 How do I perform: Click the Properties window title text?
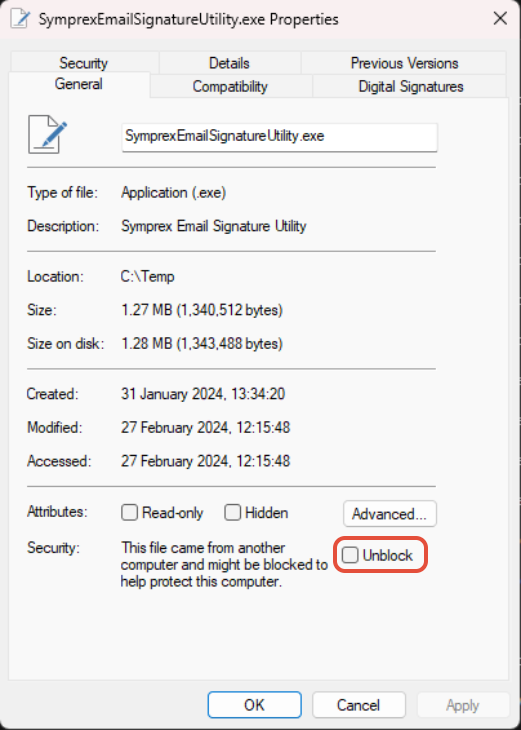coord(188,20)
